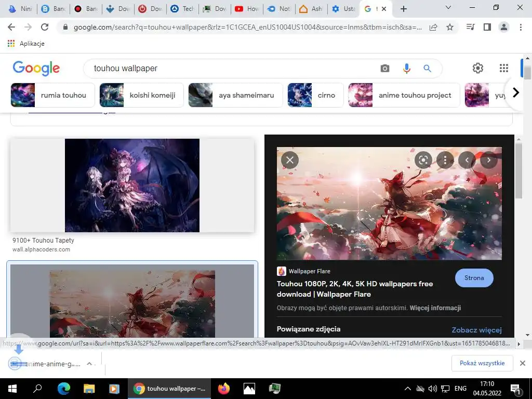Open Windows Start menu
Image resolution: width=532 pixels, height=399 pixels.
click(12, 389)
